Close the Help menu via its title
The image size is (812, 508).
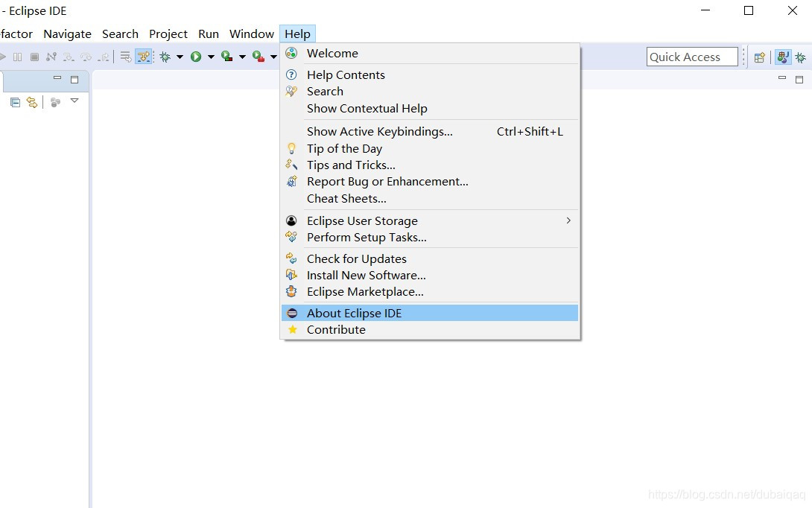(297, 34)
